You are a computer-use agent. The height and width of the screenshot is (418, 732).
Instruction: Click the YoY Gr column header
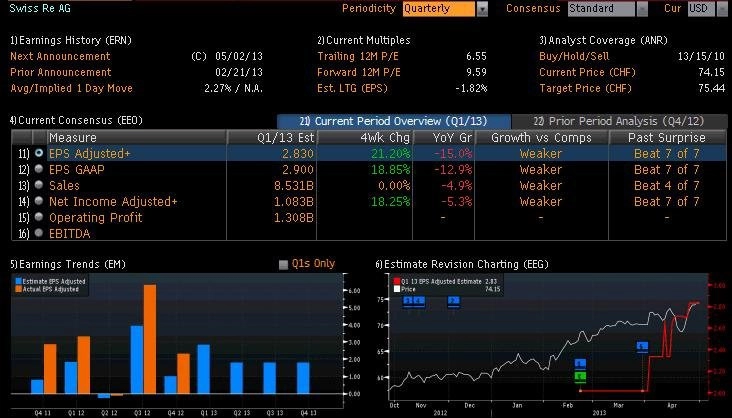point(444,138)
